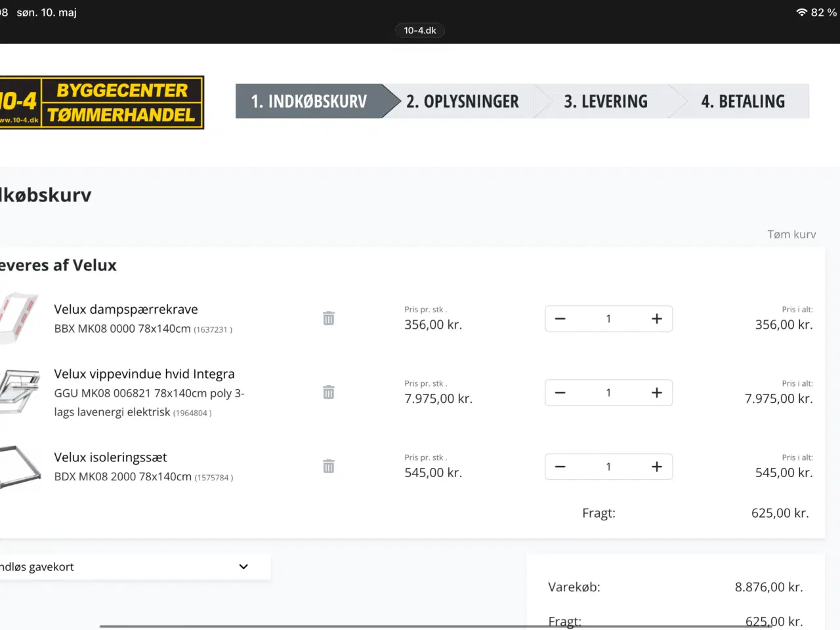Select unit price 545,00 kr. under Pris pr. stk
The image size is (840, 630).
433,472
